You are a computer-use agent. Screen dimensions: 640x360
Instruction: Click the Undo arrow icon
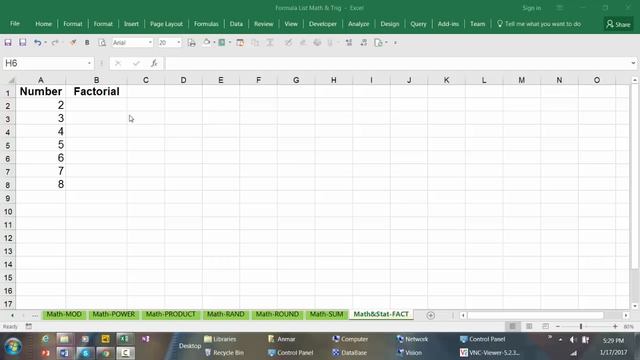pyautogui.click(x=37, y=42)
